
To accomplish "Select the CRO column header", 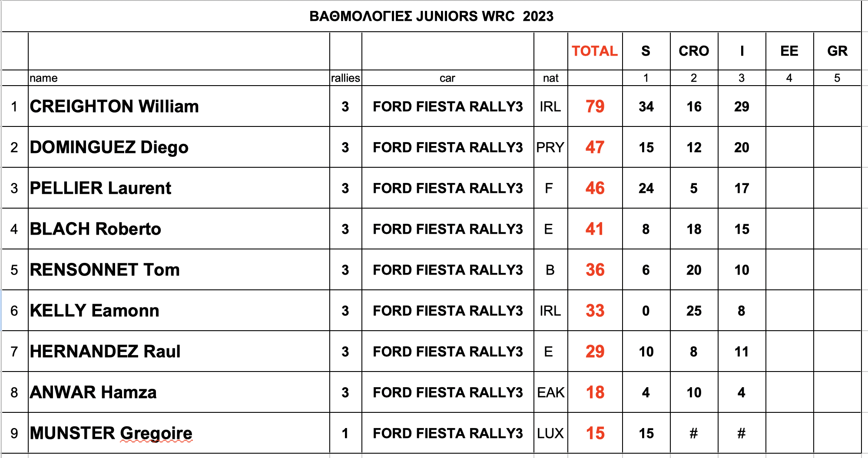I will click(x=694, y=51).
